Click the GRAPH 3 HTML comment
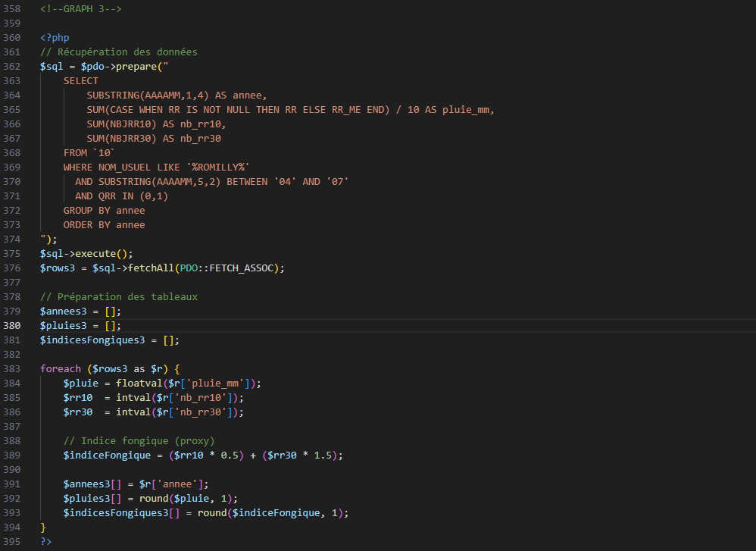 (x=80, y=8)
